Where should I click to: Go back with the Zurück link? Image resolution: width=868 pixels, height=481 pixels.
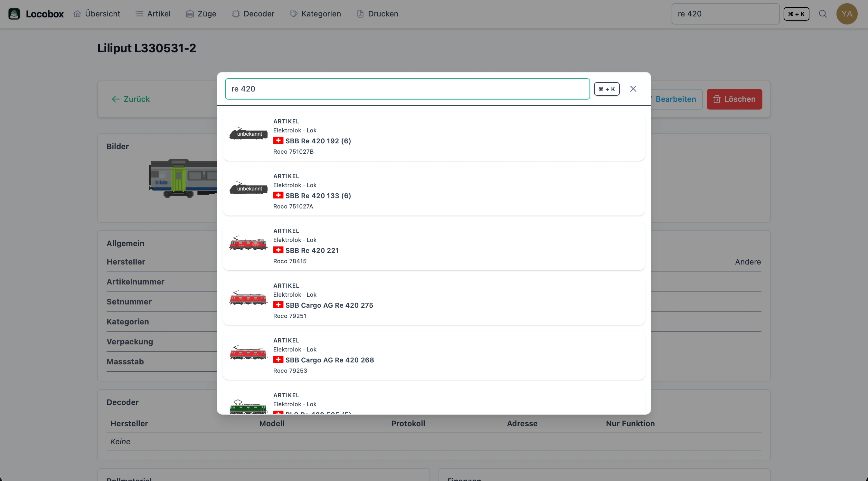[131, 99]
